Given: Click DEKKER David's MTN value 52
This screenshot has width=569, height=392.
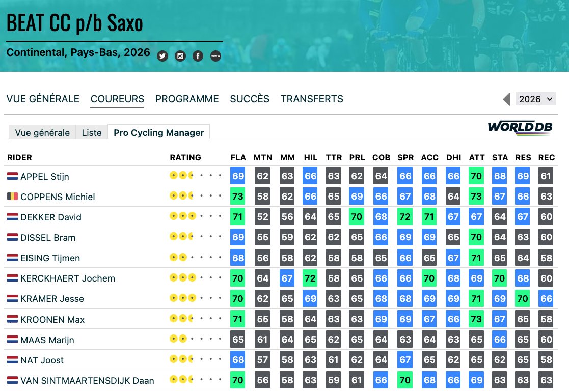Looking at the screenshot, I should coord(262,217).
